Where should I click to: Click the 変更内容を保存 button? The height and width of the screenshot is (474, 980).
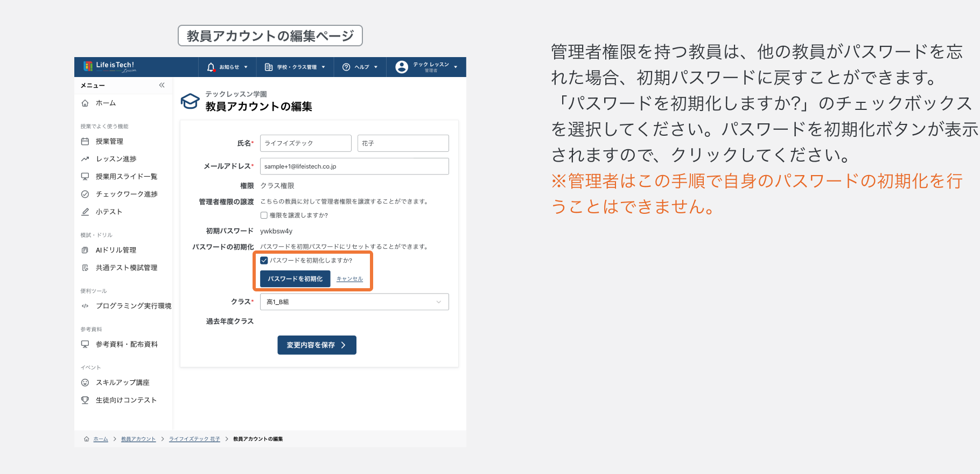tap(317, 345)
